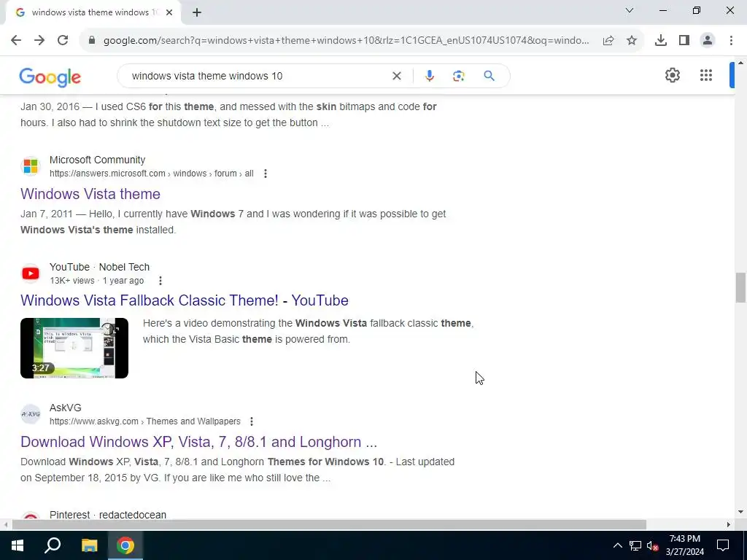This screenshot has width=747, height=560.
Task: Open Google apps grid
Action: coord(706,75)
